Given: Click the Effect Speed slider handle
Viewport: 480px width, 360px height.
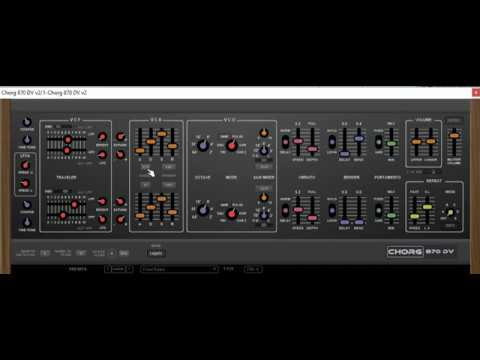Looking at the screenshot, I should (414, 217).
